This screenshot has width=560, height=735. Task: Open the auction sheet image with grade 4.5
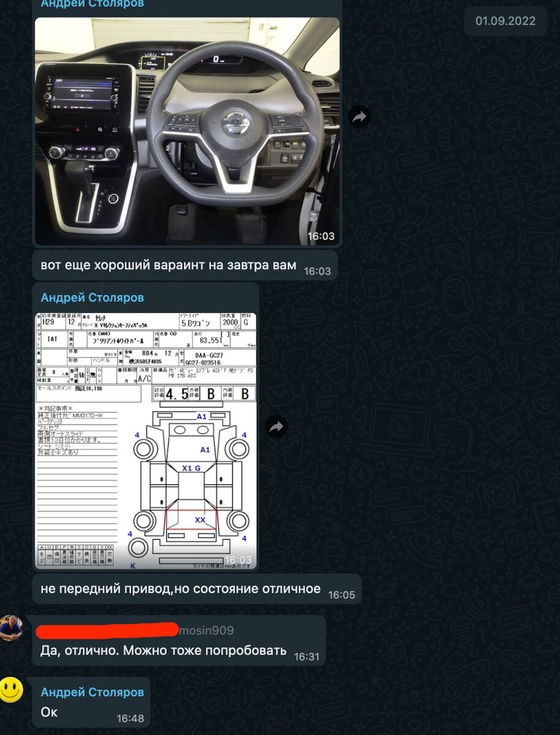146,441
